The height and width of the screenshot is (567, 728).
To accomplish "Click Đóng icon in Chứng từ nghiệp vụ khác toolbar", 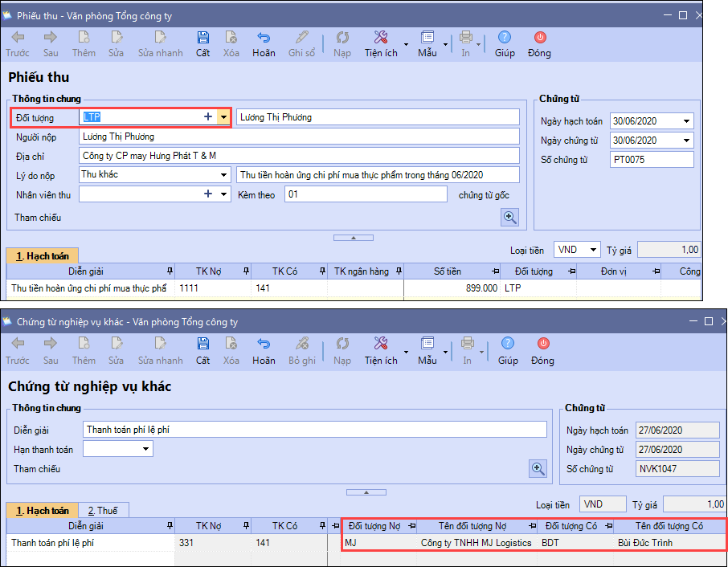I will 542,345.
